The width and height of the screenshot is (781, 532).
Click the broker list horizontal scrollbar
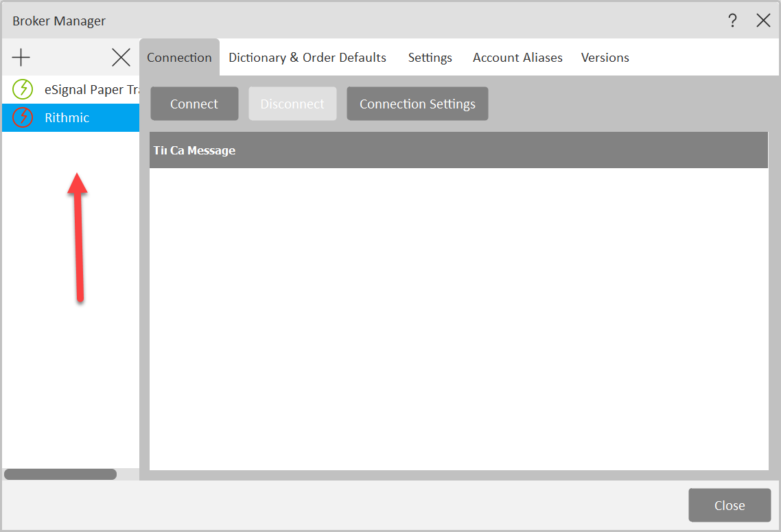(x=60, y=474)
